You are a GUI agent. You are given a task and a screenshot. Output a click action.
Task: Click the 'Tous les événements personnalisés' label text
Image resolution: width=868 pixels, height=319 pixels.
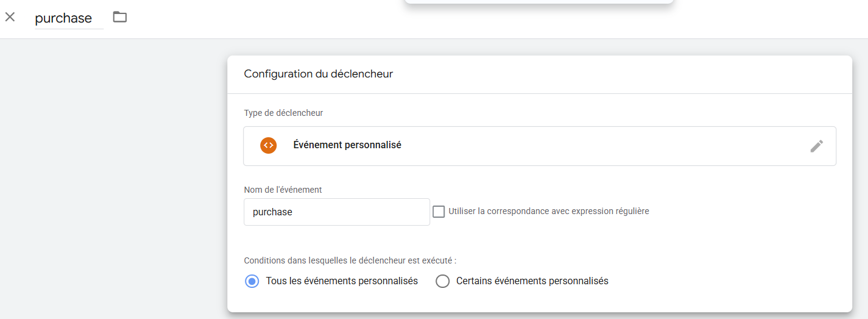point(342,281)
